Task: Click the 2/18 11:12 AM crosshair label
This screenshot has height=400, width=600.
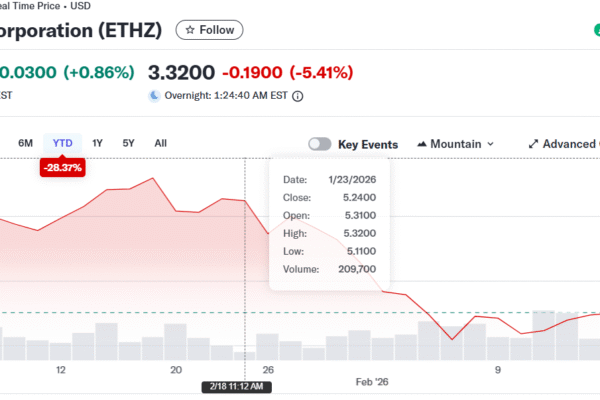Action: 235,386
